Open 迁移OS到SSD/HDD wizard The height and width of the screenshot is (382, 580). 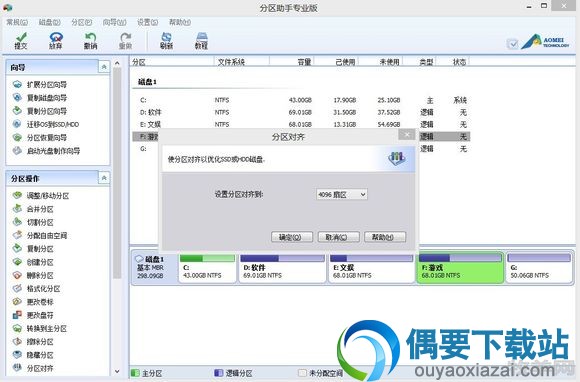click(x=46, y=124)
